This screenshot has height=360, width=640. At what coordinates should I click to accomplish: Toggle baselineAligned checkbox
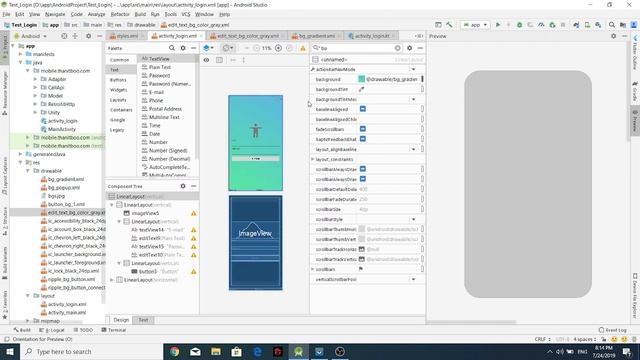tap(362, 109)
